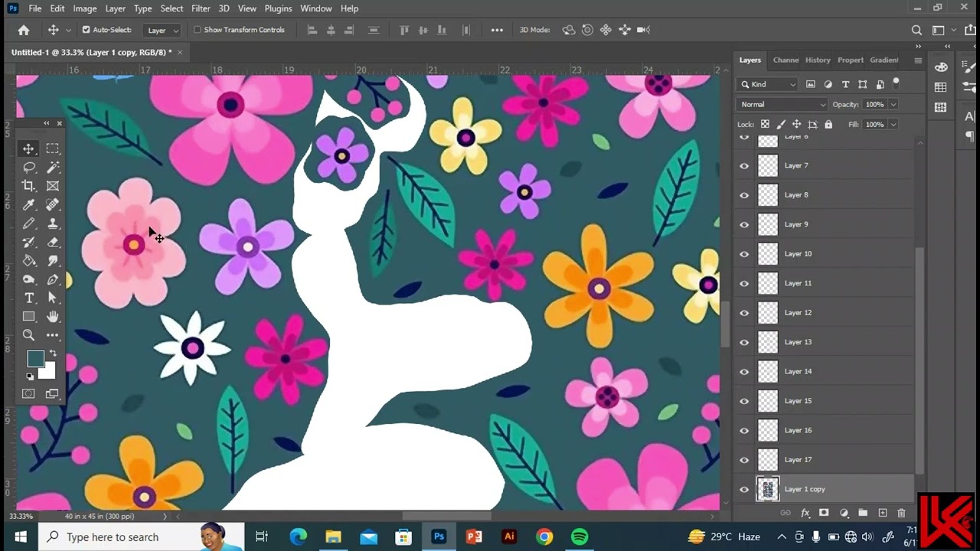Hide Layer 7 using its eye icon

[x=744, y=166]
